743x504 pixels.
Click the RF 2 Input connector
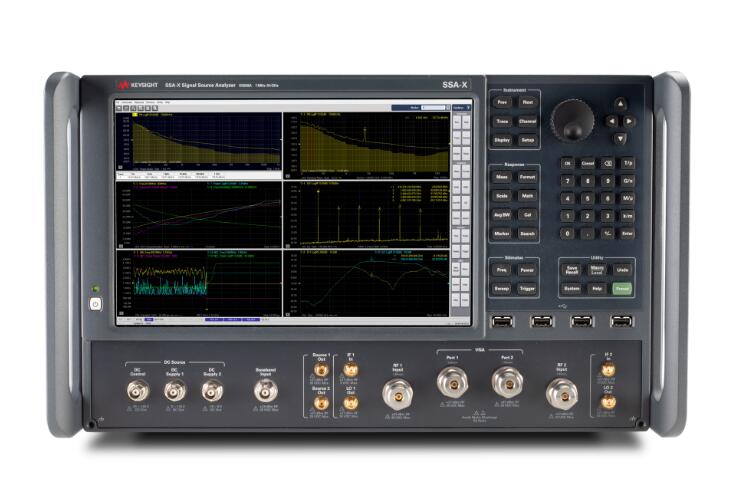click(562, 394)
